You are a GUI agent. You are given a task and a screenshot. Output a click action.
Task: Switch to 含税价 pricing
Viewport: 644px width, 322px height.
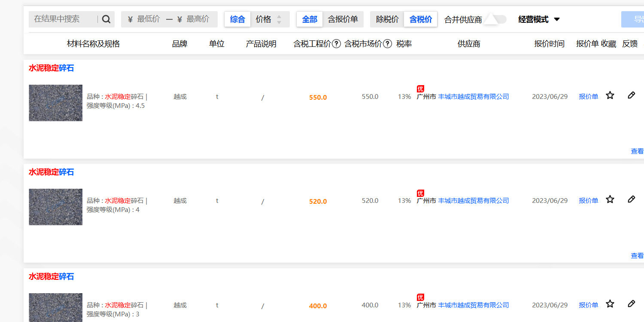(x=421, y=19)
